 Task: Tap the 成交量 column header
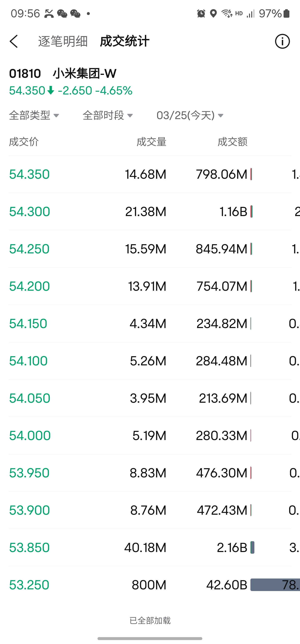(151, 142)
